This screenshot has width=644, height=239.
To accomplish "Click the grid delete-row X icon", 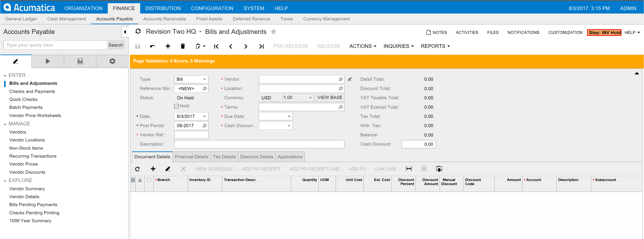I will point(183,169).
